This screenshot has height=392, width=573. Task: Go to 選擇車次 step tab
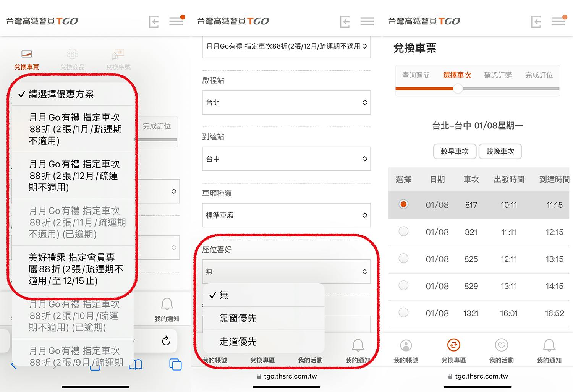click(457, 75)
